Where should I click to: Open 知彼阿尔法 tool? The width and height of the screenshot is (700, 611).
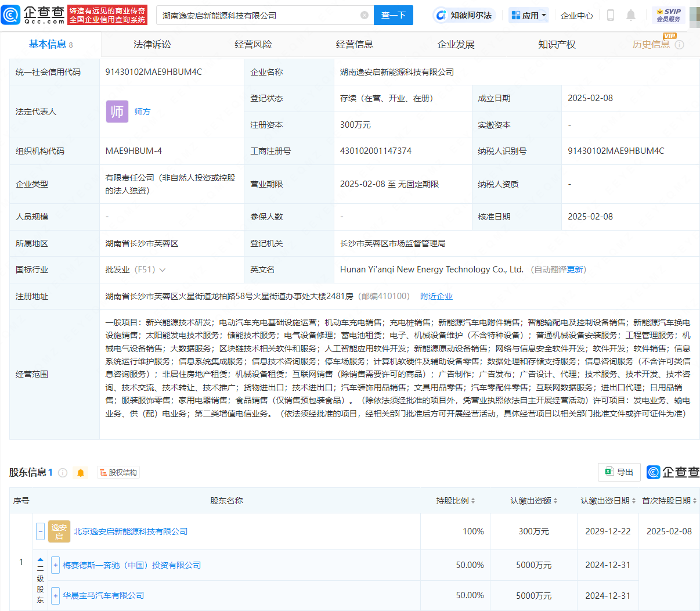463,15
